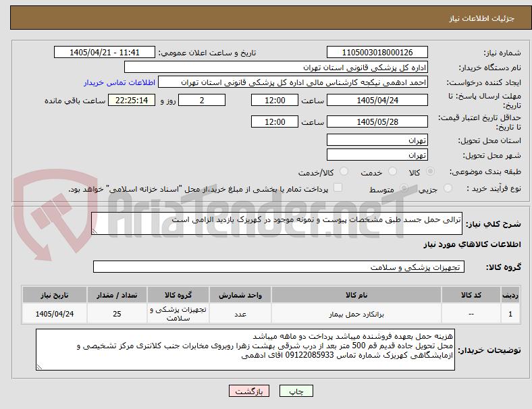
Task: Click the برانکارد حمل بیمار cell
Action: click(356, 314)
